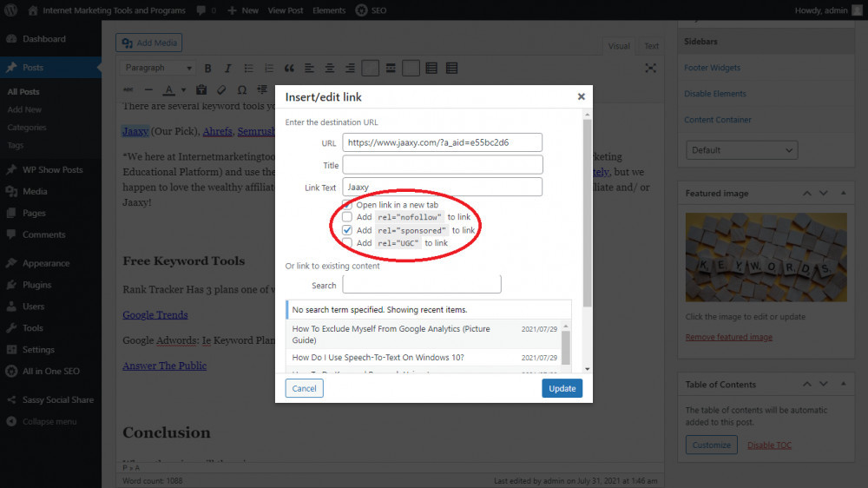The width and height of the screenshot is (868, 488).
Task: Click the Disable TOC link
Action: (769, 445)
